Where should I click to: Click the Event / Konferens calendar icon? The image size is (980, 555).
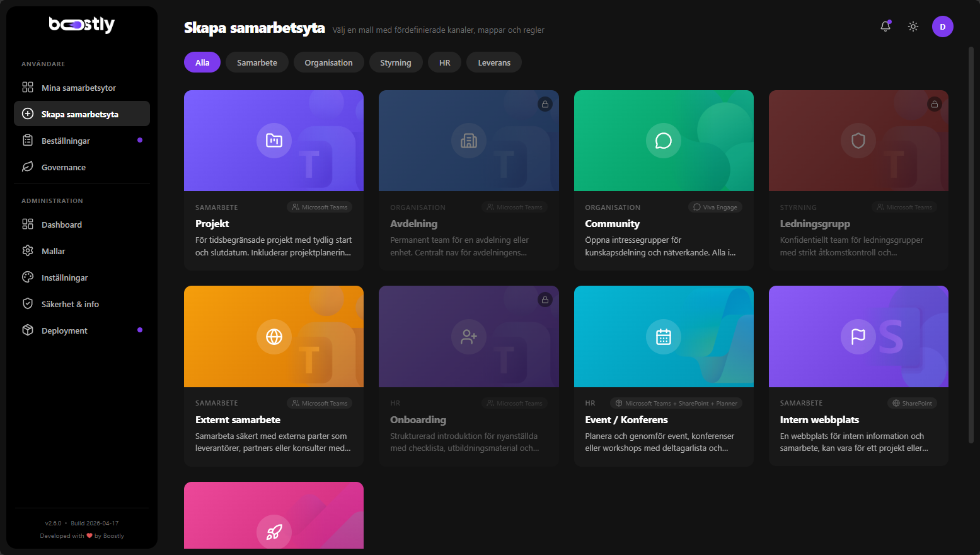tap(664, 337)
